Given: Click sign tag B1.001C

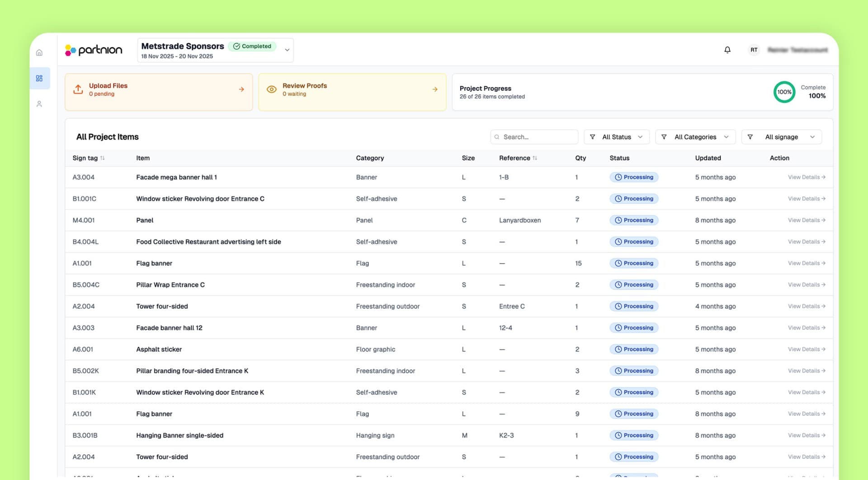Looking at the screenshot, I should coord(85,199).
